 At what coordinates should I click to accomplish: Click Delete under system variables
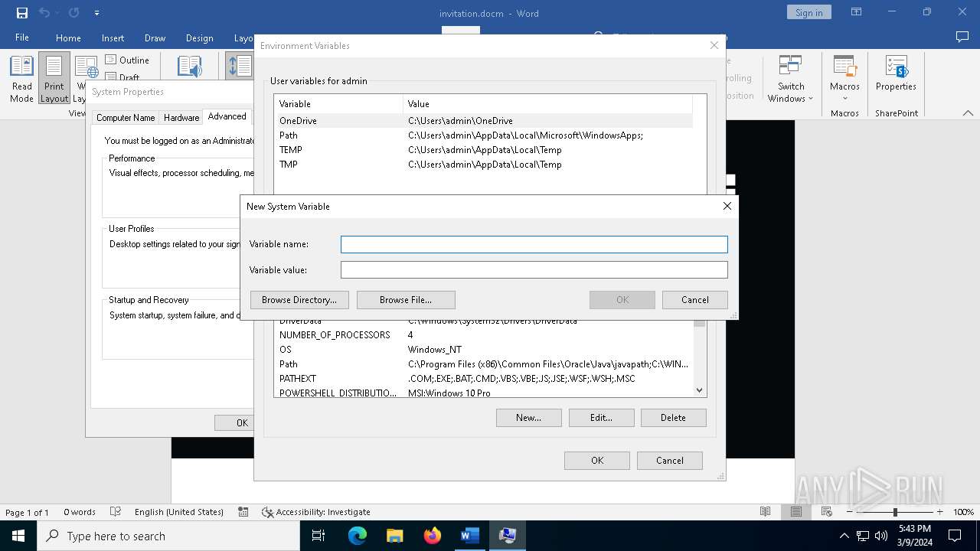(673, 418)
